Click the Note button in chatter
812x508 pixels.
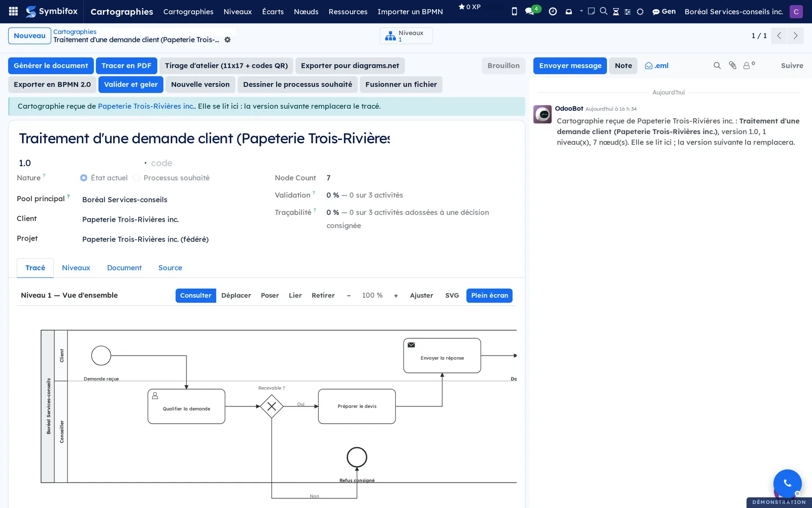click(x=623, y=66)
